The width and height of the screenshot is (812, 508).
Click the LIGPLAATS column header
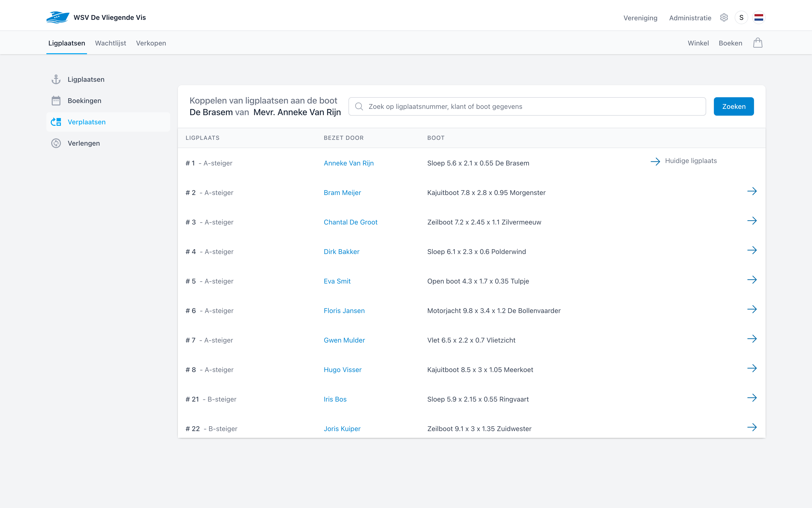(x=202, y=138)
